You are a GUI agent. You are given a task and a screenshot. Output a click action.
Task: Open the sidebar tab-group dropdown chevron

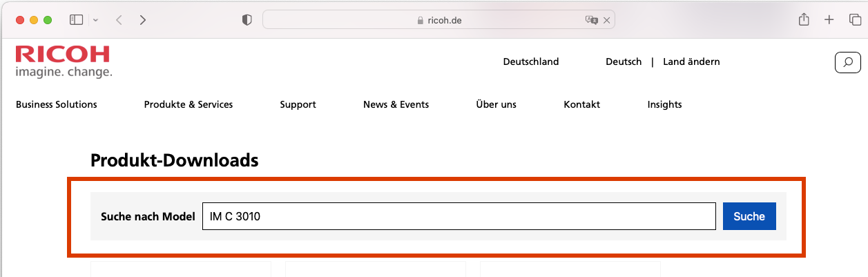click(x=95, y=20)
